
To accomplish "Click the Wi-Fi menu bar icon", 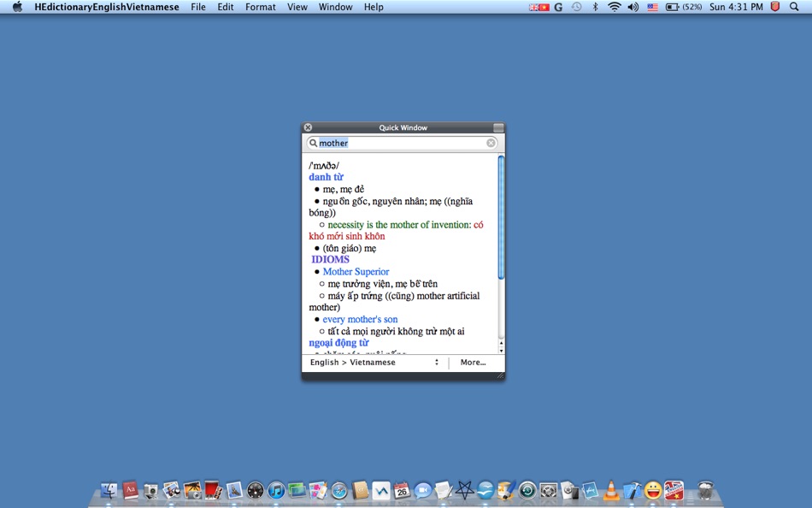I will tap(615, 7).
